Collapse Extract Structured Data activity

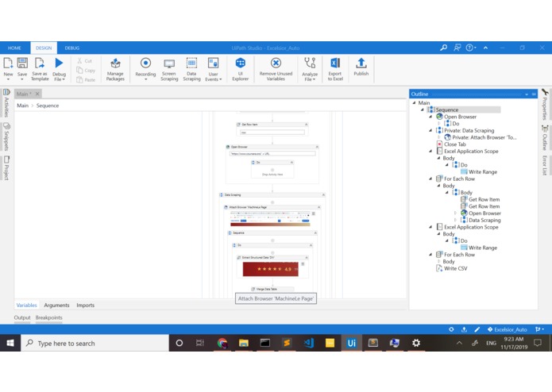pos(307,258)
